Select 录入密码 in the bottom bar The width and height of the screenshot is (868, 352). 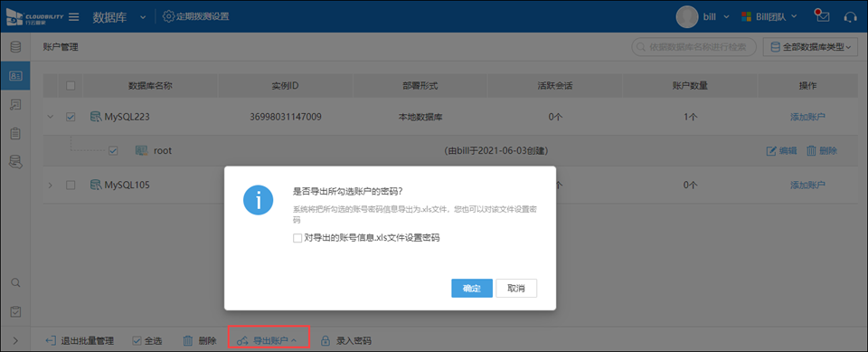coord(346,340)
